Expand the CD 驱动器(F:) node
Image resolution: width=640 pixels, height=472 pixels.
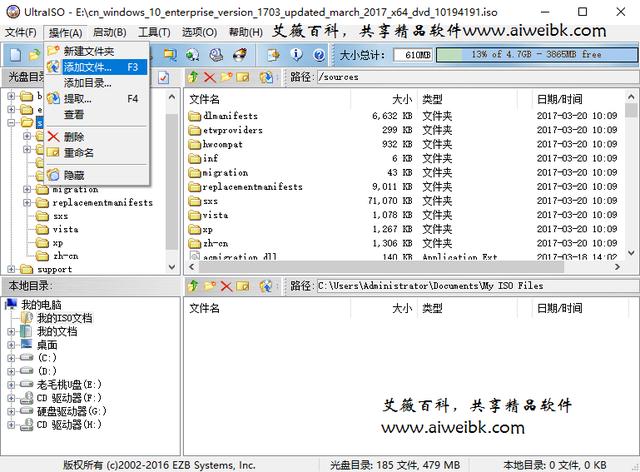[x=11, y=398]
